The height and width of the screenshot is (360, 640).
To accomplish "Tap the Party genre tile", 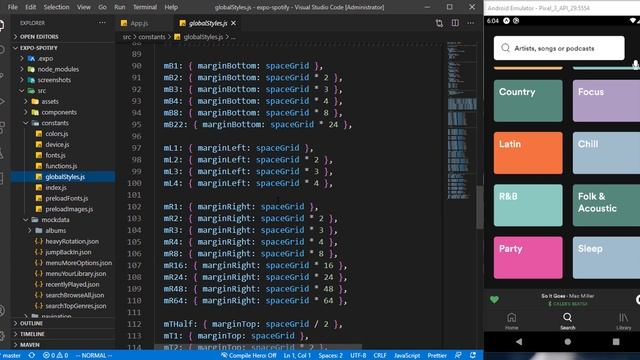I will pyautogui.click(x=528, y=258).
